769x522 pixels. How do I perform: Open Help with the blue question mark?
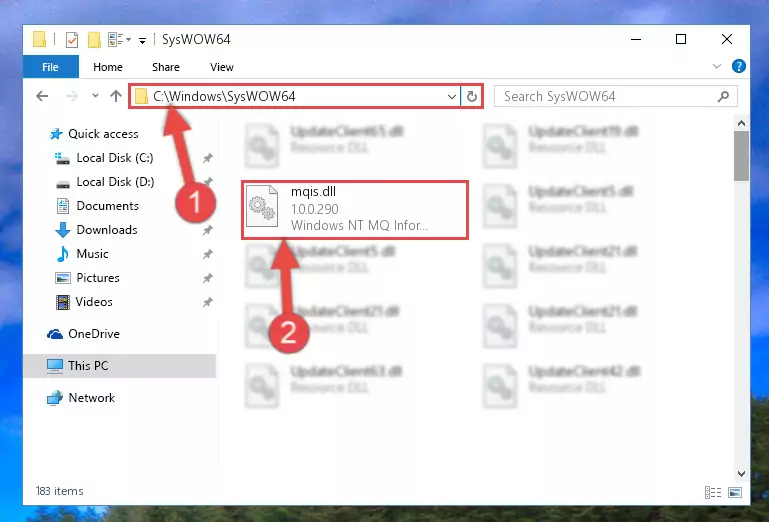pyautogui.click(x=739, y=66)
